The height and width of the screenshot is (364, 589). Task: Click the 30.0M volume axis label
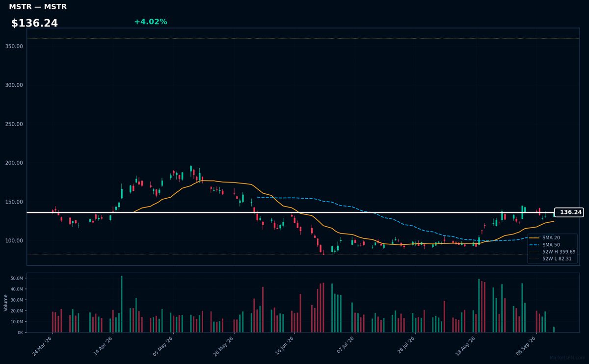tap(18, 300)
